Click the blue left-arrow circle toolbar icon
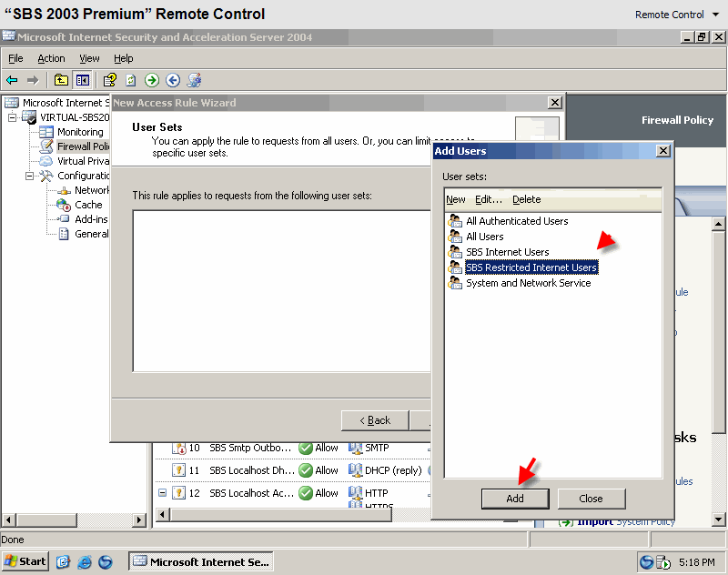Image resolution: width=728 pixels, height=575 pixels. (x=173, y=80)
